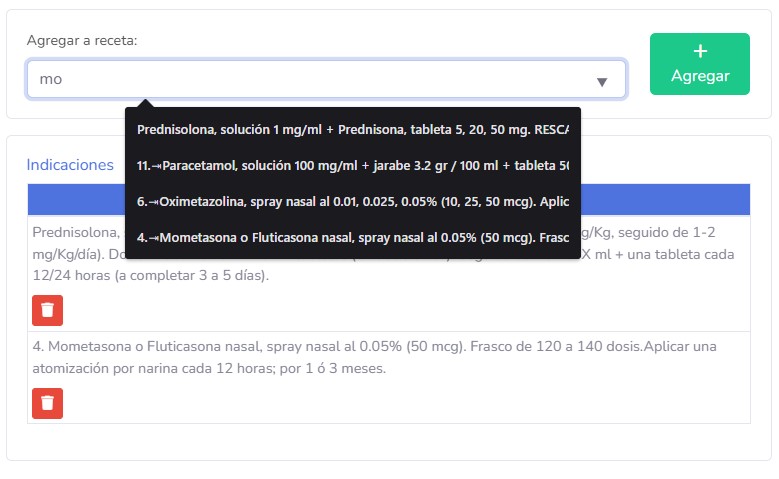779x479 pixels.
Task: Expand the recipe combobox dropdown arrow
Action: pyautogui.click(x=602, y=81)
